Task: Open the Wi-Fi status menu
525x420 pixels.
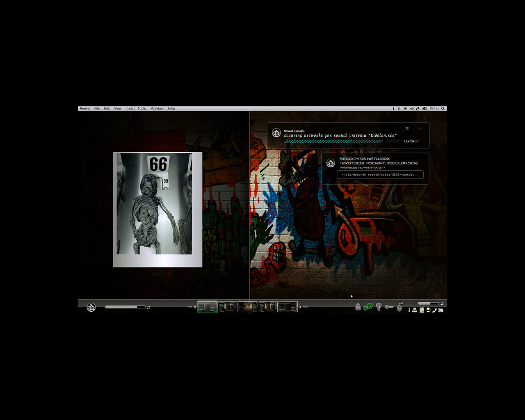Action: click(x=405, y=109)
